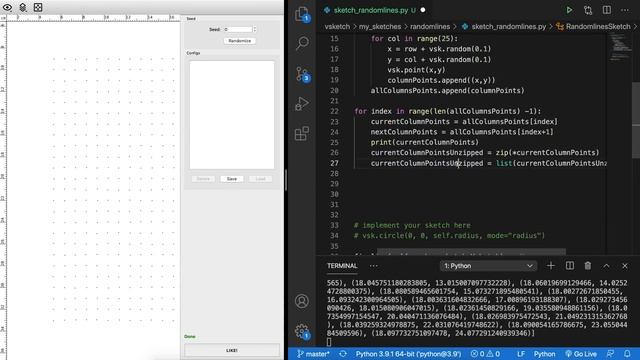Click inside the Config list box
The height and width of the screenshot is (360, 640).
(232, 115)
